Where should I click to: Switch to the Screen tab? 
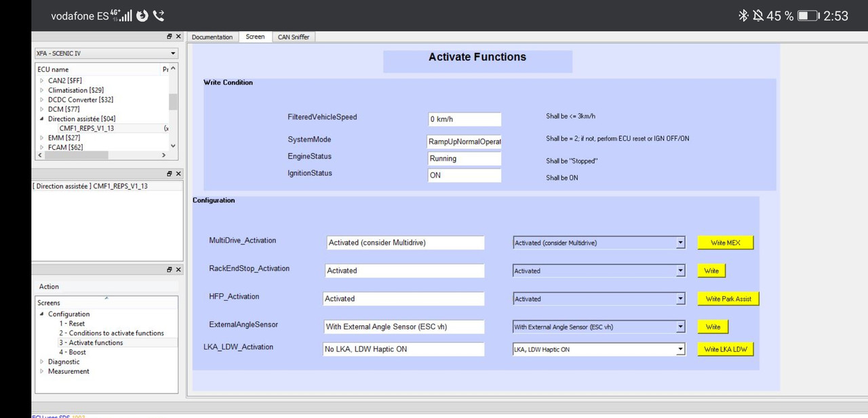click(255, 37)
